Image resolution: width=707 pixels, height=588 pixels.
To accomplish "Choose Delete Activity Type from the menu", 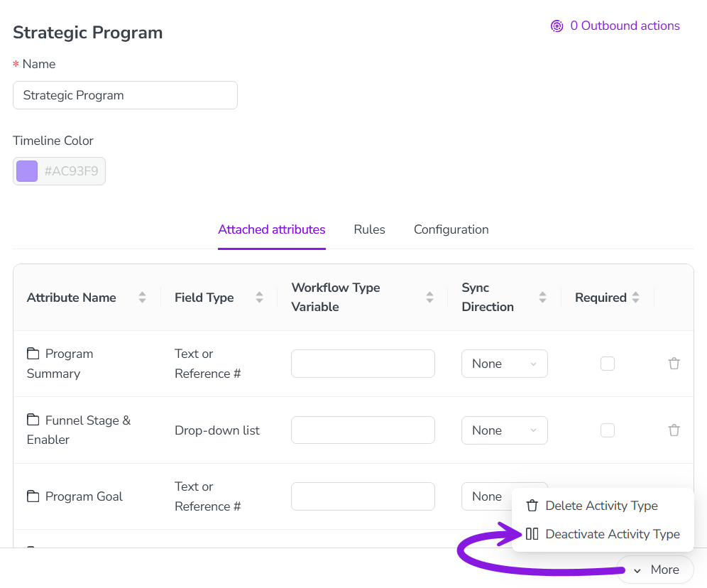I will tap(603, 506).
